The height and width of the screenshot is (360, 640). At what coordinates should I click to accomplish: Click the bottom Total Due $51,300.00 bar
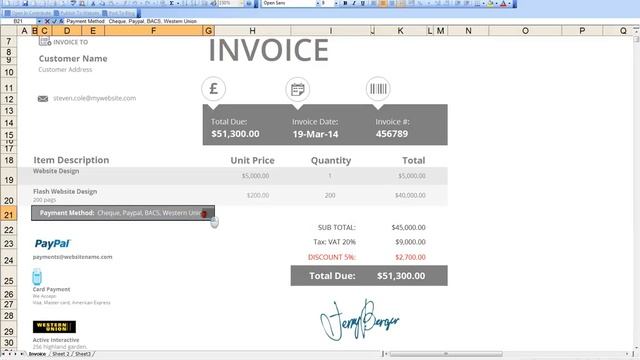tap(369, 276)
